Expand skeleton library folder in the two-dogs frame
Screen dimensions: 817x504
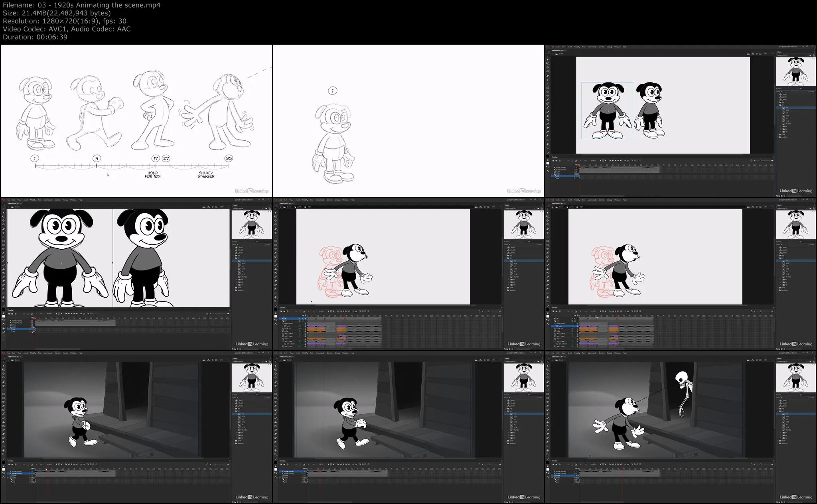(778, 137)
